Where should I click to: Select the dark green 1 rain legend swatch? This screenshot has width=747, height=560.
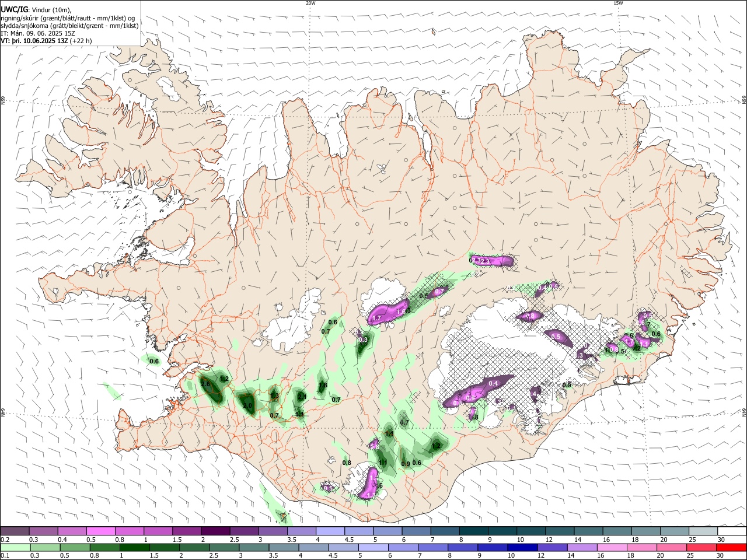pos(134,548)
